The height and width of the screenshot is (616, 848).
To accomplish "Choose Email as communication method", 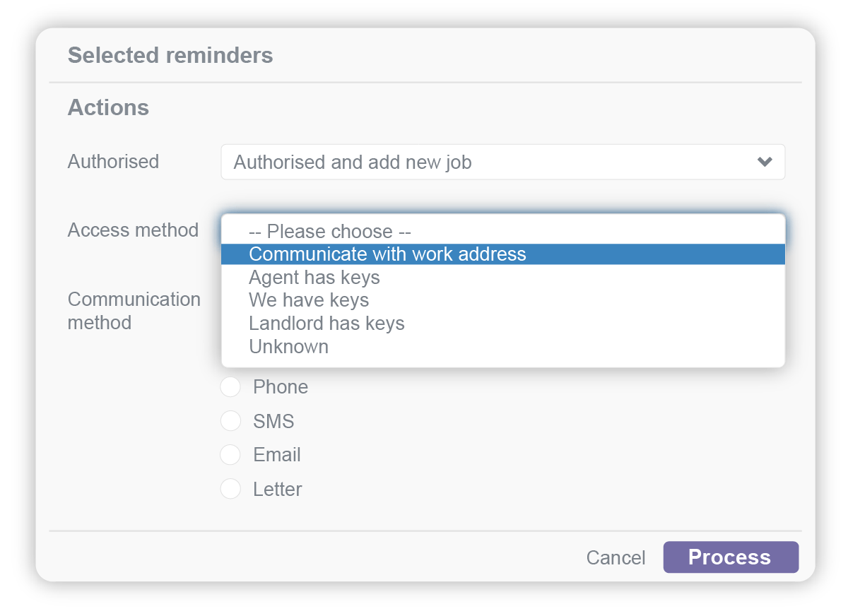I will point(230,454).
